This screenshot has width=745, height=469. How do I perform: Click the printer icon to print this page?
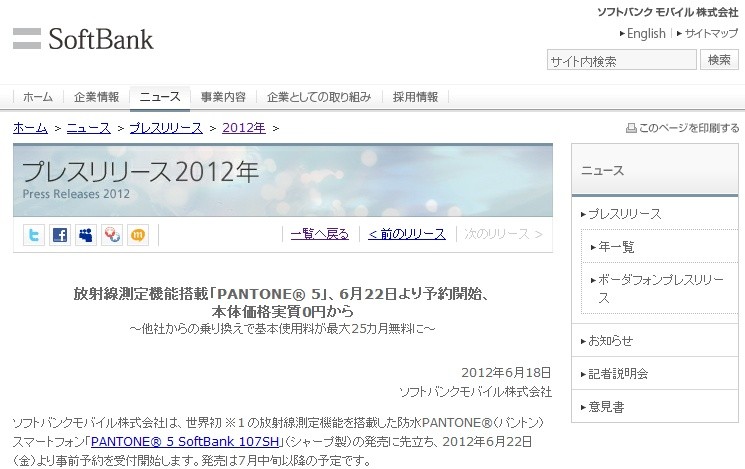tap(631, 128)
